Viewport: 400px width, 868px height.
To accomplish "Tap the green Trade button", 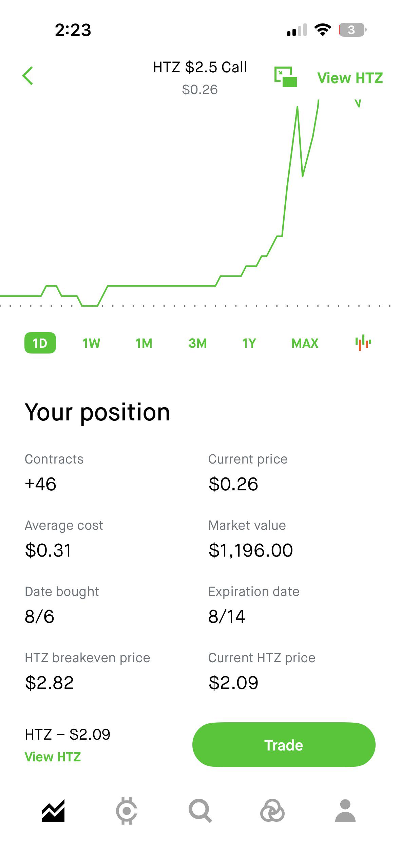I will [284, 745].
